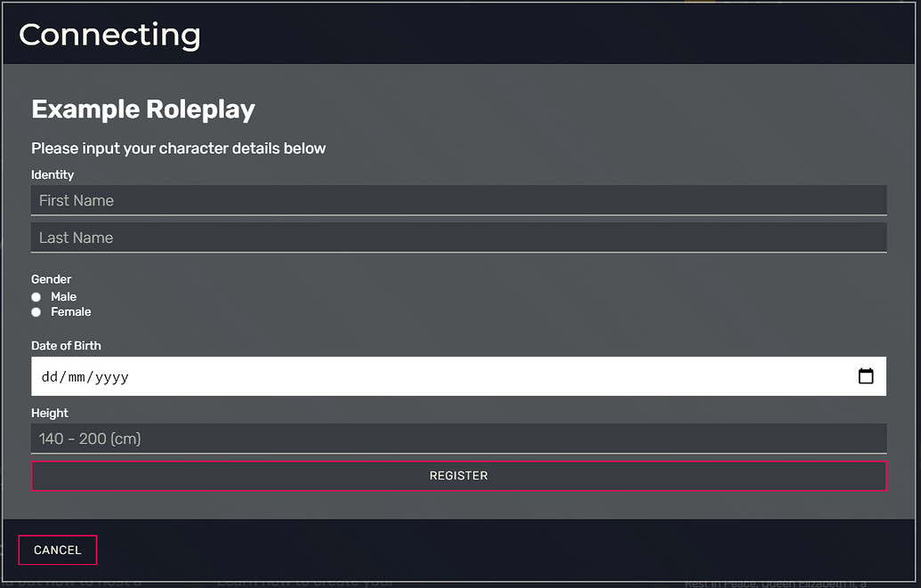Viewport: 921px width, 588px height.
Task: Click the Connecting title text
Action: [x=109, y=35]
